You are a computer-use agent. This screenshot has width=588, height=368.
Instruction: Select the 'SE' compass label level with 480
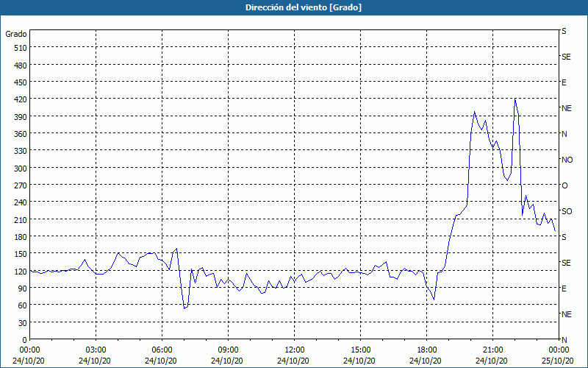tap(566, 57)
